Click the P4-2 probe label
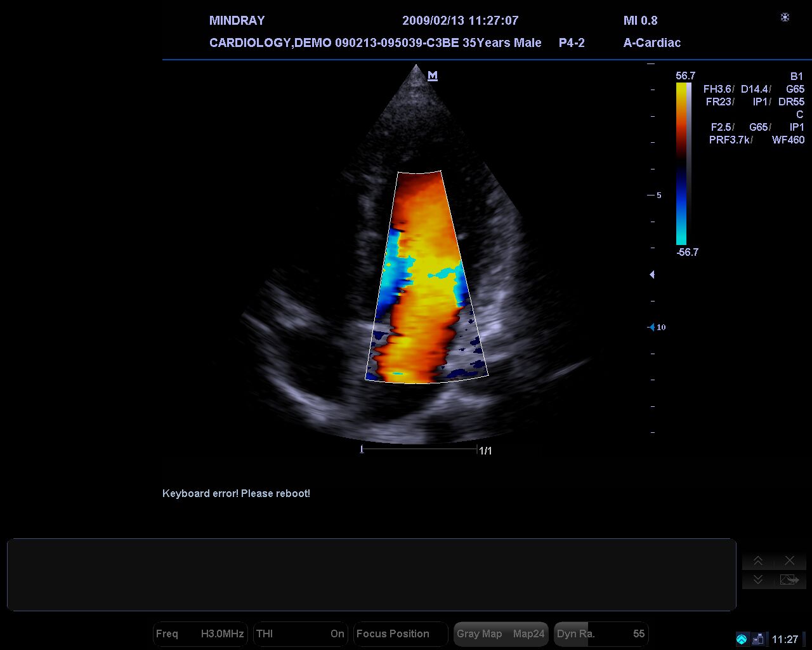The width and height of the screenshot is (812, 650). pos(572,43)
